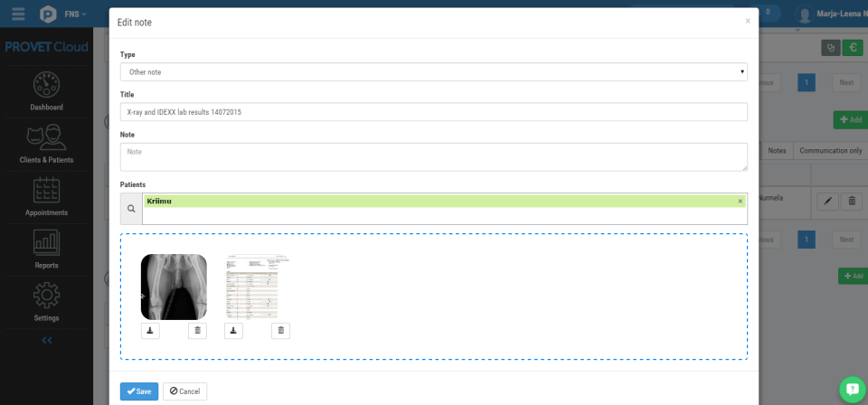
Task: Click the Note text area
Action: 433,157
